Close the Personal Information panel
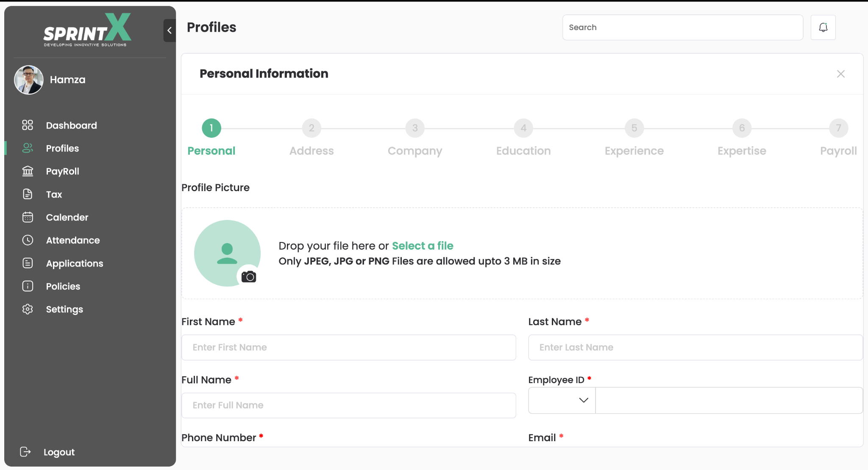 841,74
